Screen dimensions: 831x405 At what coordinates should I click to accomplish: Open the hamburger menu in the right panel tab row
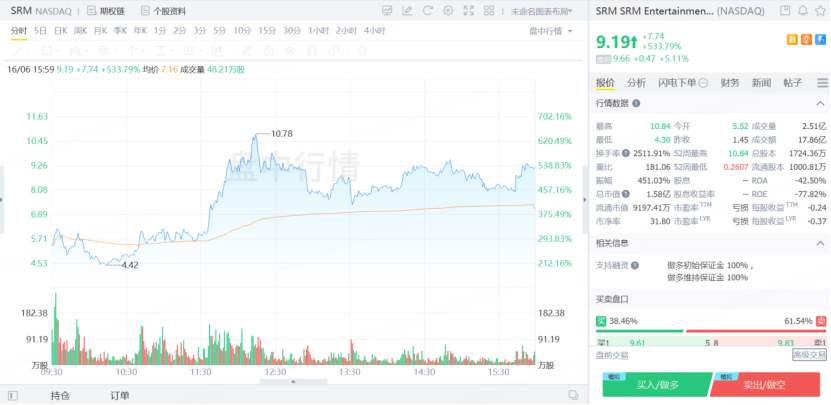(822, 83)
